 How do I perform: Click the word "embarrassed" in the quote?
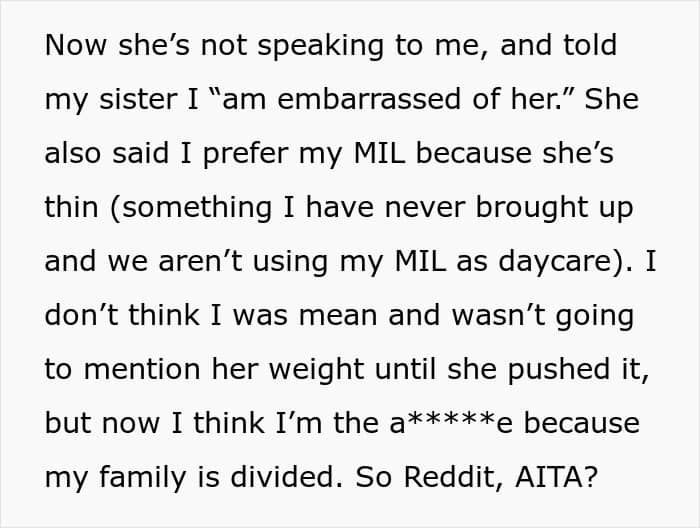point(369,99)
